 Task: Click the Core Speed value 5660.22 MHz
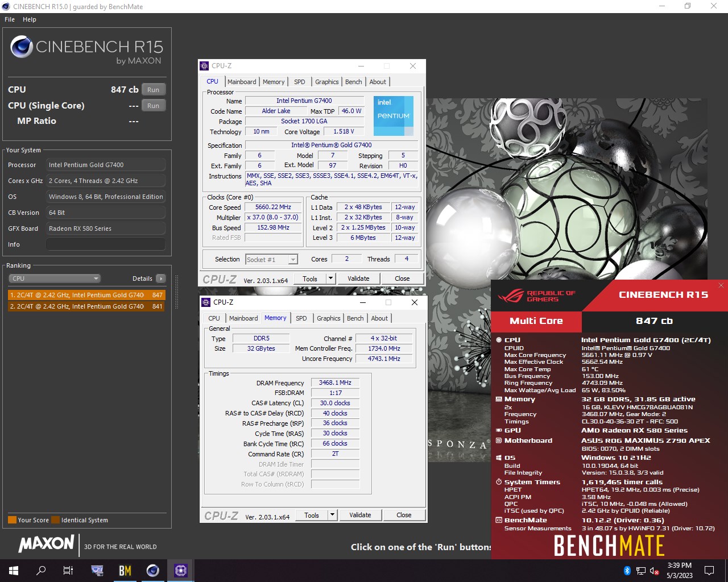(273, 207)
